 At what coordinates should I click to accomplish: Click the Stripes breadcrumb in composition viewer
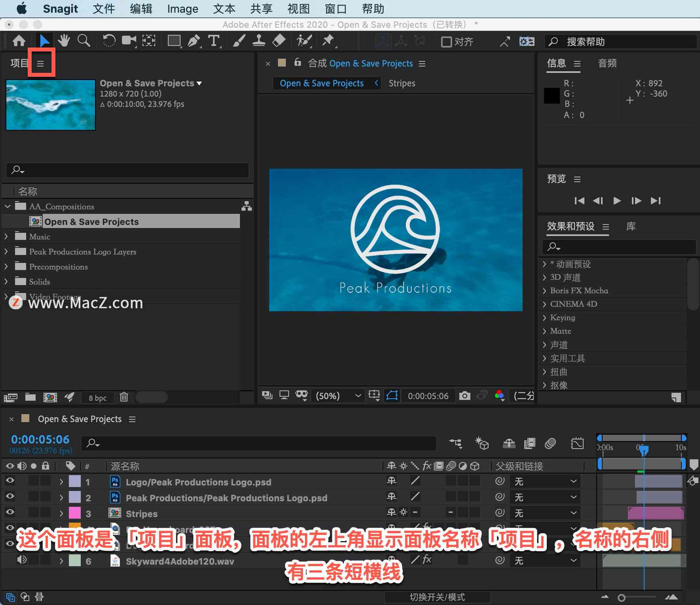click(402, 83)
